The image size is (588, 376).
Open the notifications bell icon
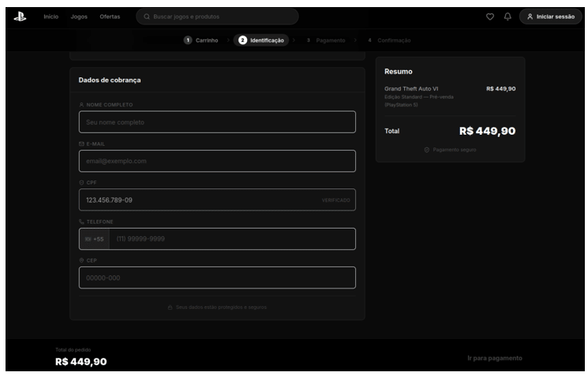pos(507,17)
